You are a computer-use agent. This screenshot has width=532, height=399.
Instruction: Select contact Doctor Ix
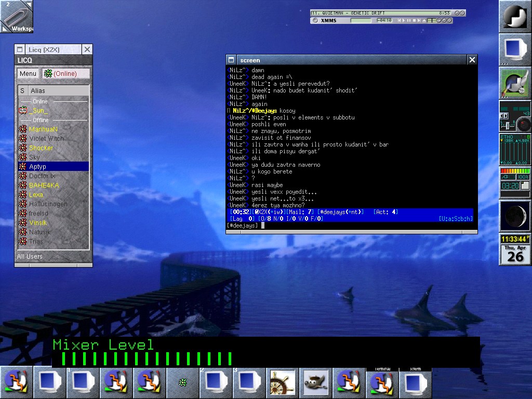(x=54, y=176)
